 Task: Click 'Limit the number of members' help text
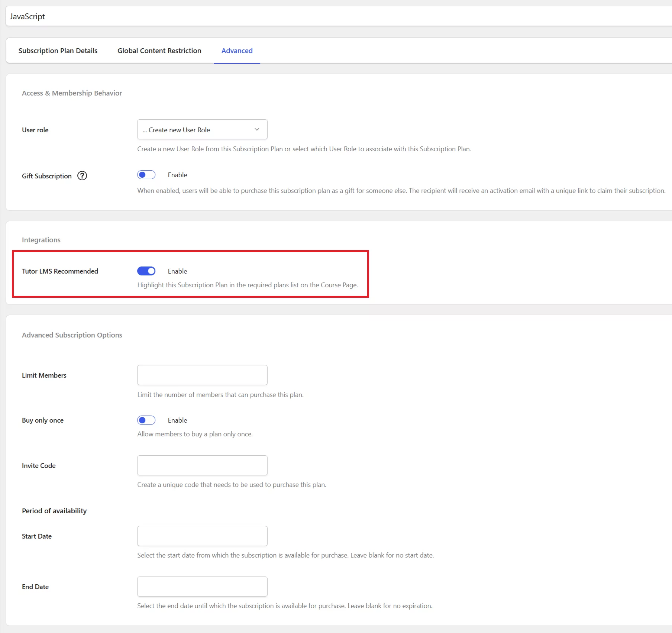[220, 395]
